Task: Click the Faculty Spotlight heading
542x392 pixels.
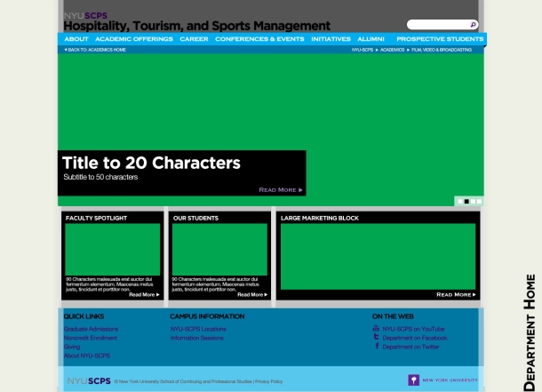Action: 97,218
